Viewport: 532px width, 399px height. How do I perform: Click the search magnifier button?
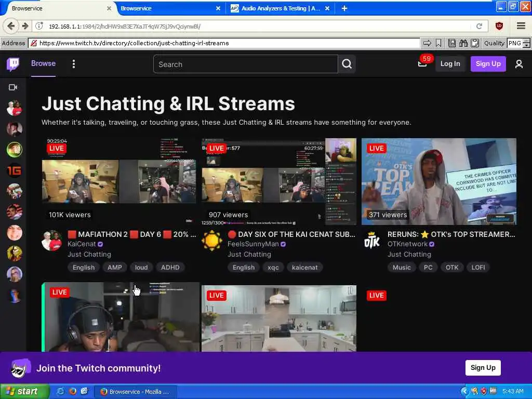click(347, 64)
